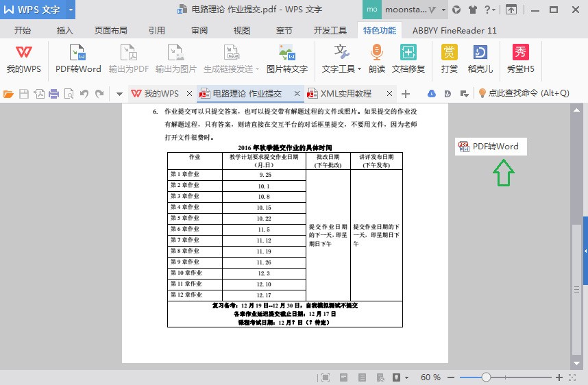Viewport: 588px width, 385px height.
Task: Click the 生成链接发送 ribbon icon
Action: tap(232, 53)
